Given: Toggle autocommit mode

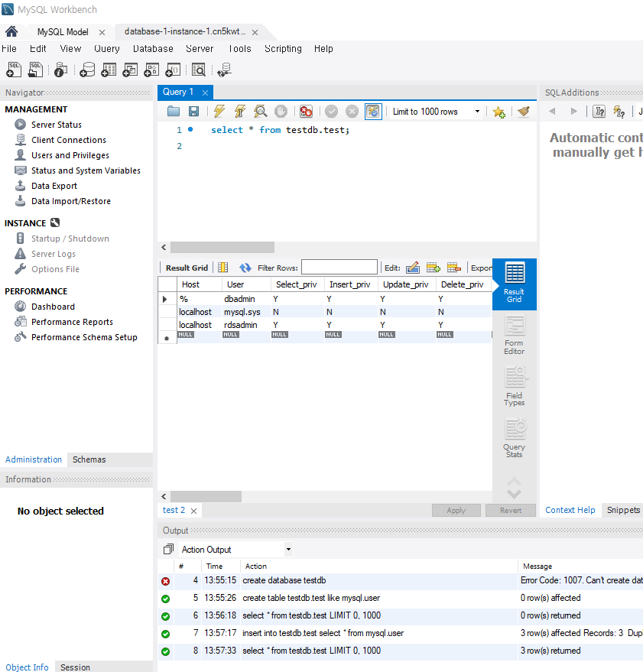Looking at the screenshot, I should (373, 112).
